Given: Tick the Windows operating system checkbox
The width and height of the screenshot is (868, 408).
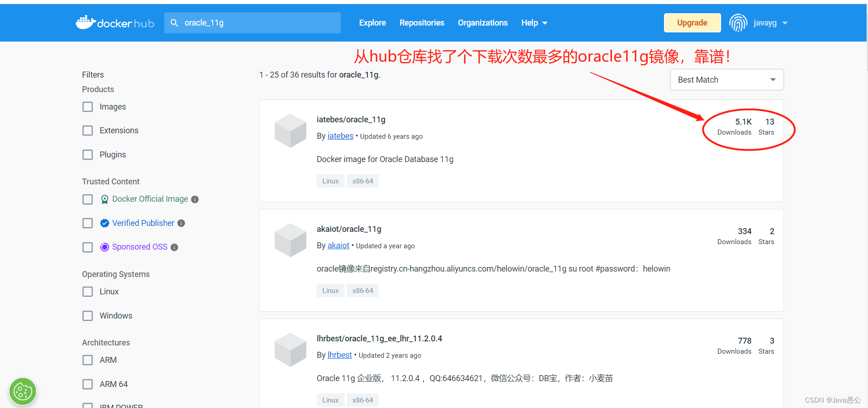Looking at the screenshot, I should (x=88, y=316).
